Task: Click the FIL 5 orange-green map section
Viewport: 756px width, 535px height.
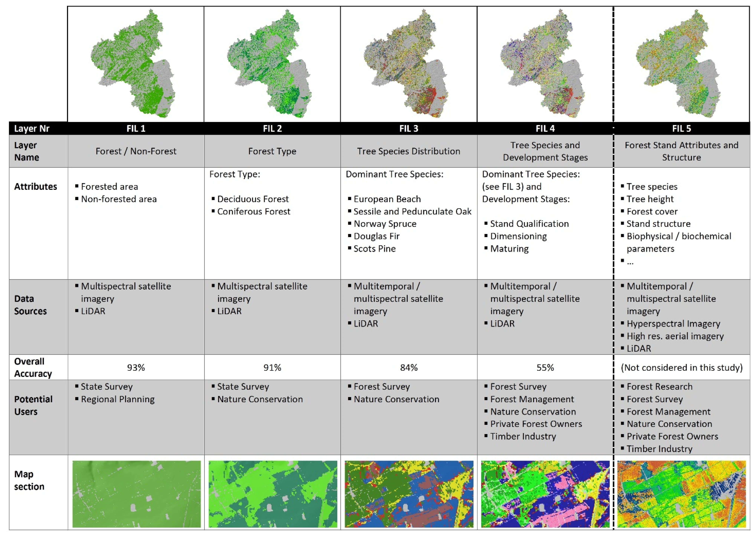Action: (x=681, y=494)
